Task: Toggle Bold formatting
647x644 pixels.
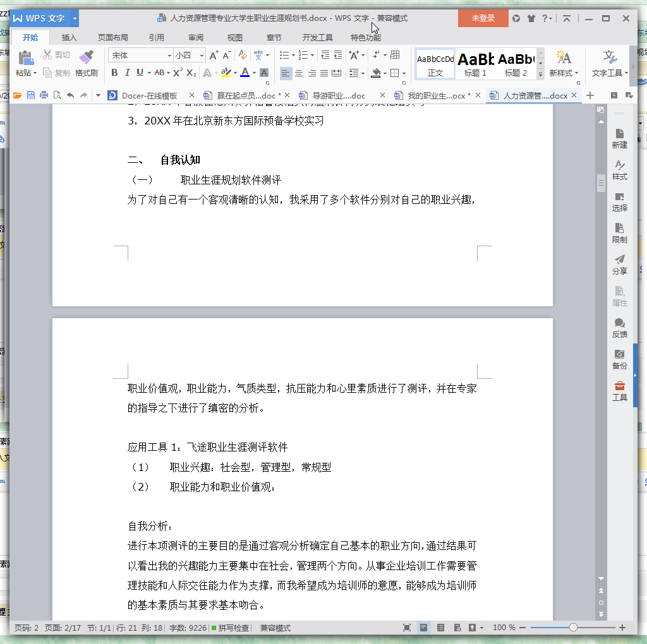Action: click(x=114, y=73)
